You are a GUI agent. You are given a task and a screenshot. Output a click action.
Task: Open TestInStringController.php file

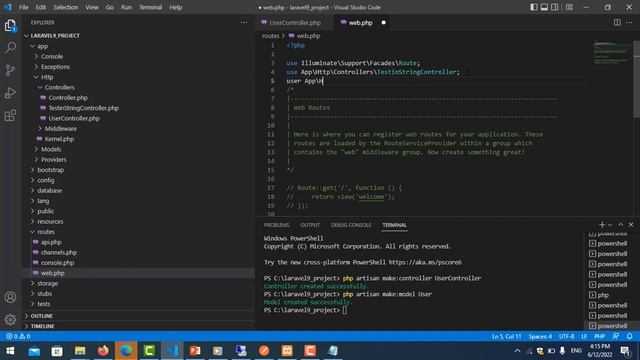coord(83,108)
